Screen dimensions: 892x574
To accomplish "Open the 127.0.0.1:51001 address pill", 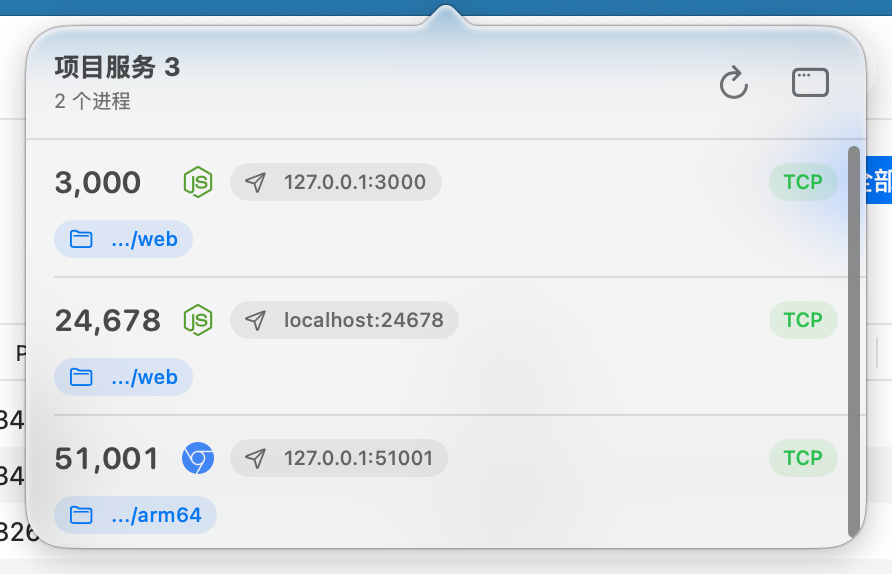I will [x=338, y=458].
